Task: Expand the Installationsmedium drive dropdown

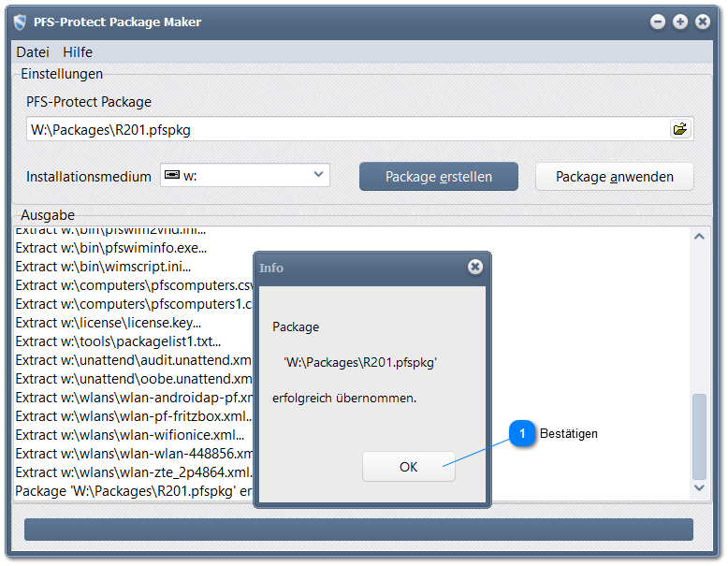Action: (319, 175)
